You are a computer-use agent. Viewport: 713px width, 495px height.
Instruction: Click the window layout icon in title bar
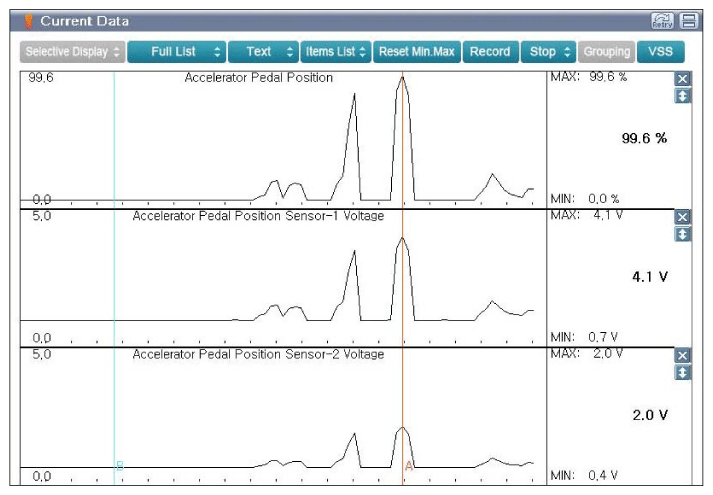point(689,21)
